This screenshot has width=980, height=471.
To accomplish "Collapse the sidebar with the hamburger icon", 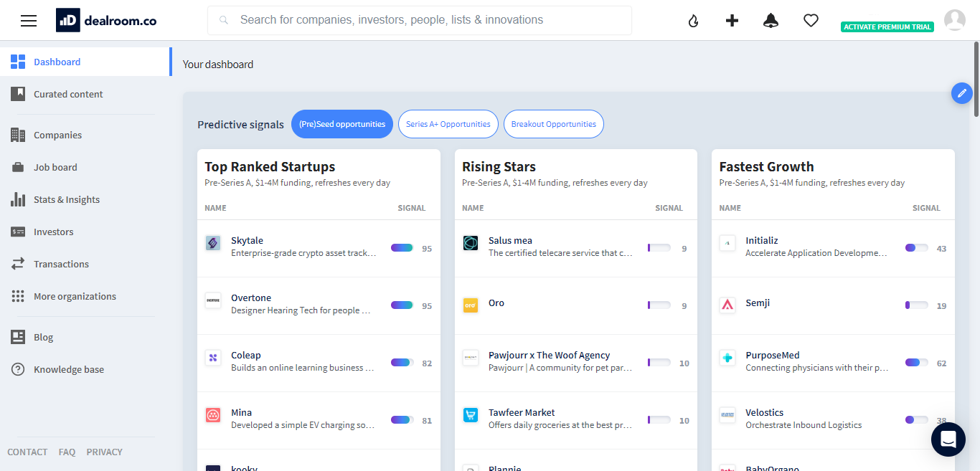I will pyautogui.click(x=28, y=20).
